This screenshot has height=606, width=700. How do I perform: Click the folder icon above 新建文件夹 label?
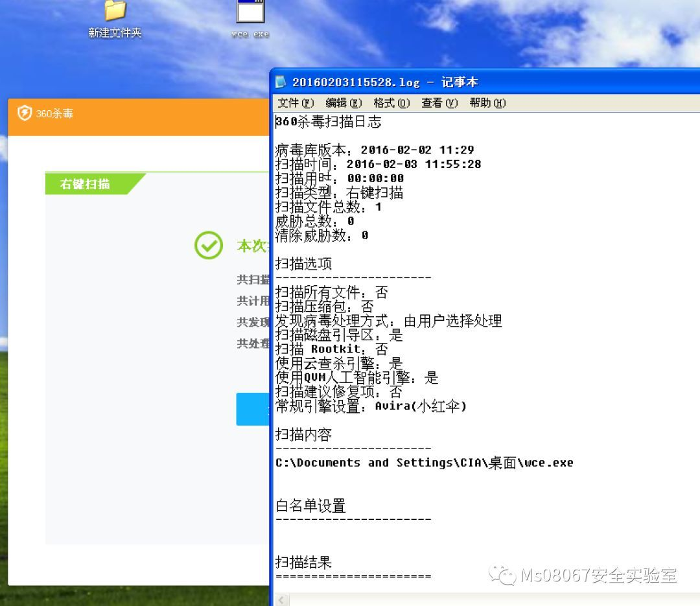[x=114, y=9]
